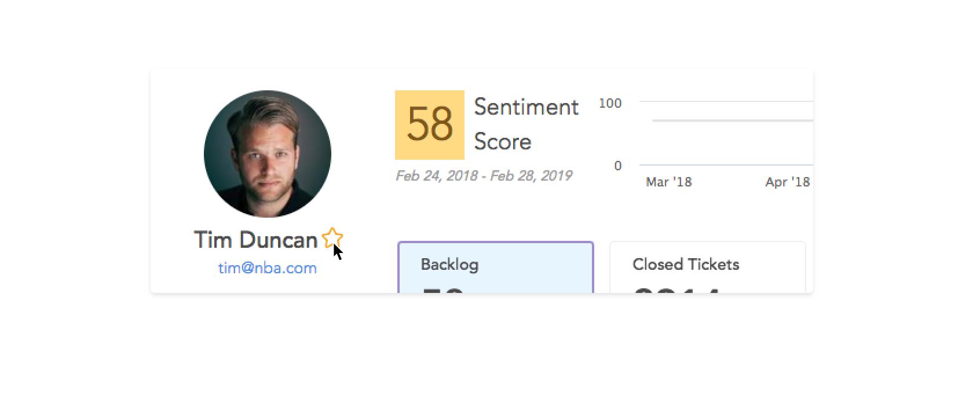The width and height of the screenshot is (980, 396).
Task: Open the Feb 24, 2018 - Feb 28, 2019 date range
Action: 484,175
